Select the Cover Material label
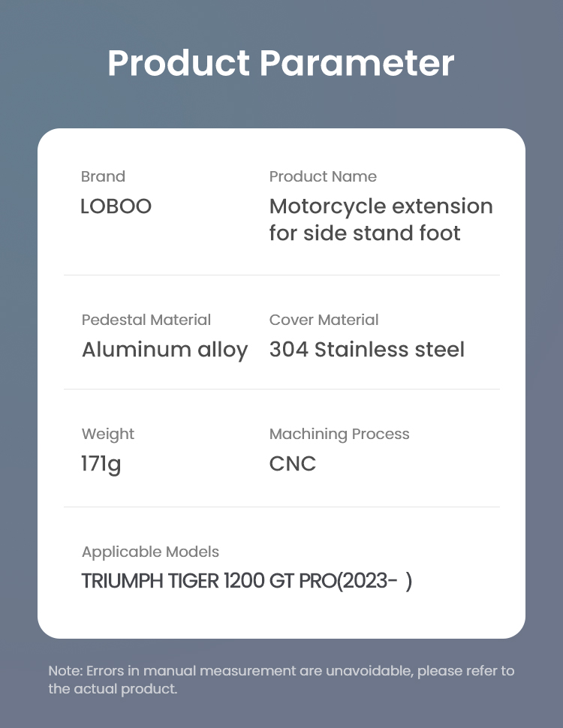Image resolution: width=563 pixels, height=728 pixels. pos(324,320)
